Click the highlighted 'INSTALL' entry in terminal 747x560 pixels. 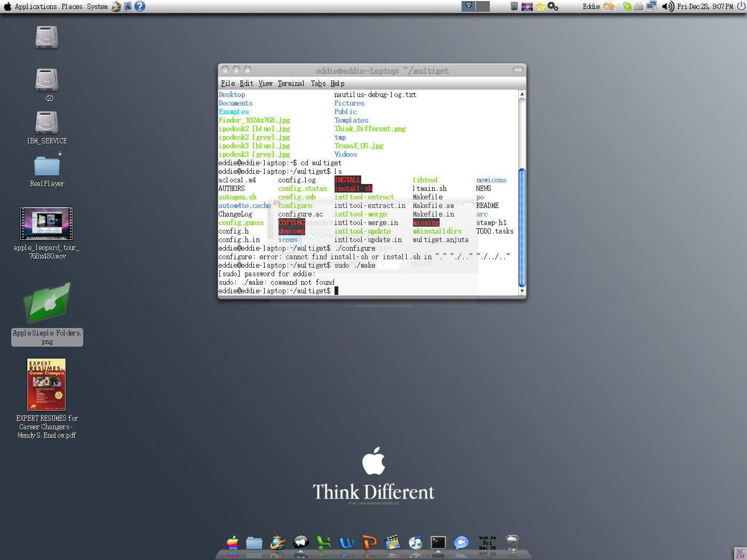pos(348,180)
